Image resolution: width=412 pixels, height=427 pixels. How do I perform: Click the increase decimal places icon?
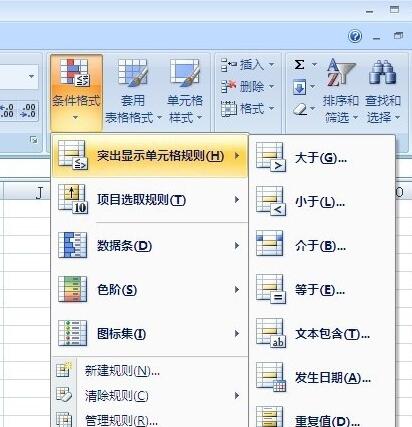pos(7,111)
